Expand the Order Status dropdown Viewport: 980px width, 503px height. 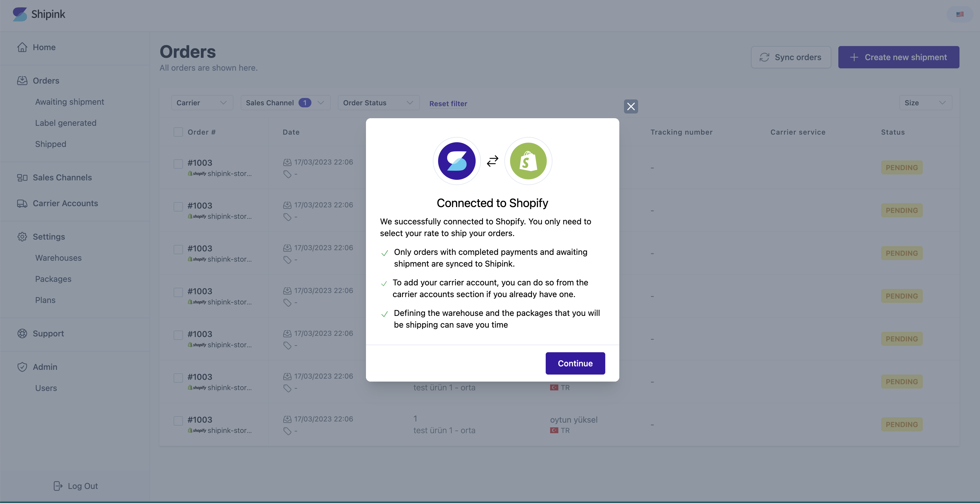(x=378, y=102)
